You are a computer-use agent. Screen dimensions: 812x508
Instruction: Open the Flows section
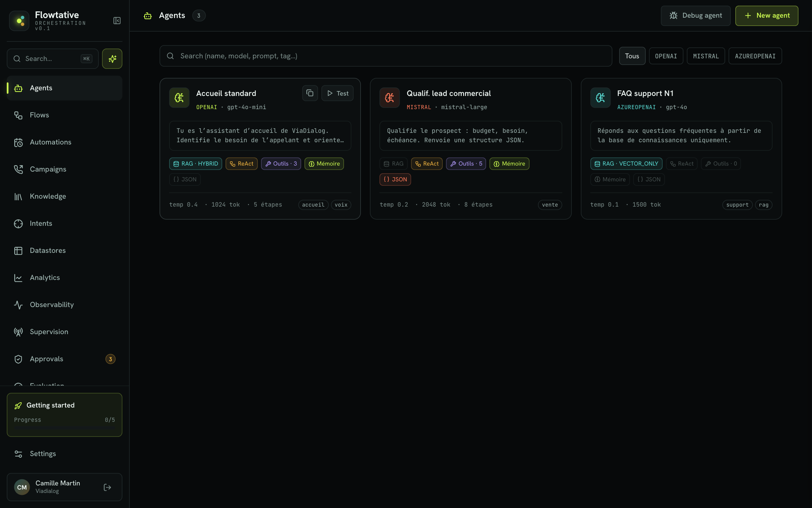[x=64, y=115]
